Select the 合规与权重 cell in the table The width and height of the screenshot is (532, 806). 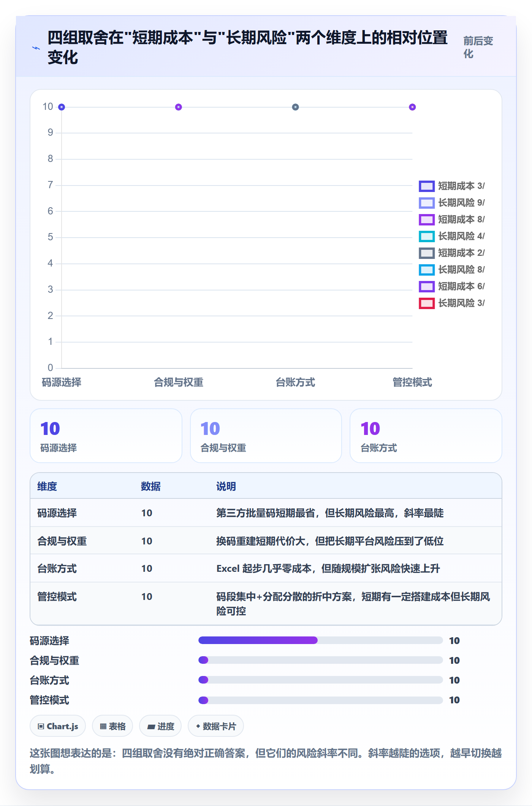pyautogui.click(x=62, y=541)
